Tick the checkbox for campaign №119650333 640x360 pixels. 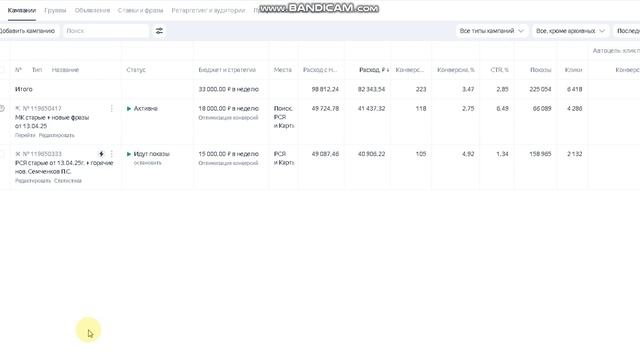(2, 154)
